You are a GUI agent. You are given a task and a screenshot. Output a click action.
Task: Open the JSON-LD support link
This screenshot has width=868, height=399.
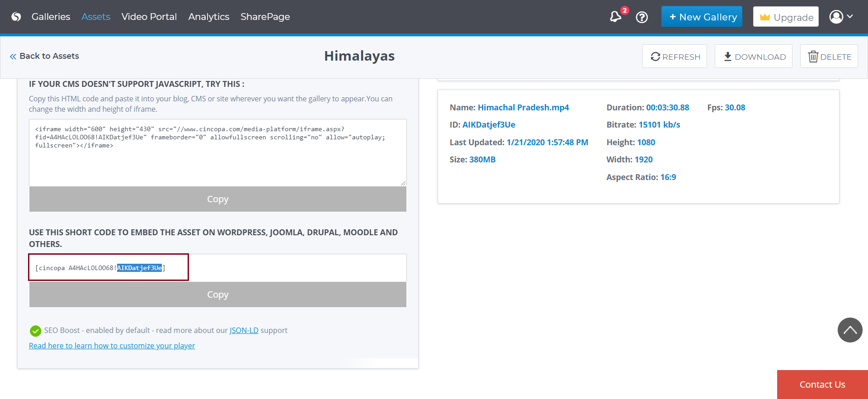244,330
